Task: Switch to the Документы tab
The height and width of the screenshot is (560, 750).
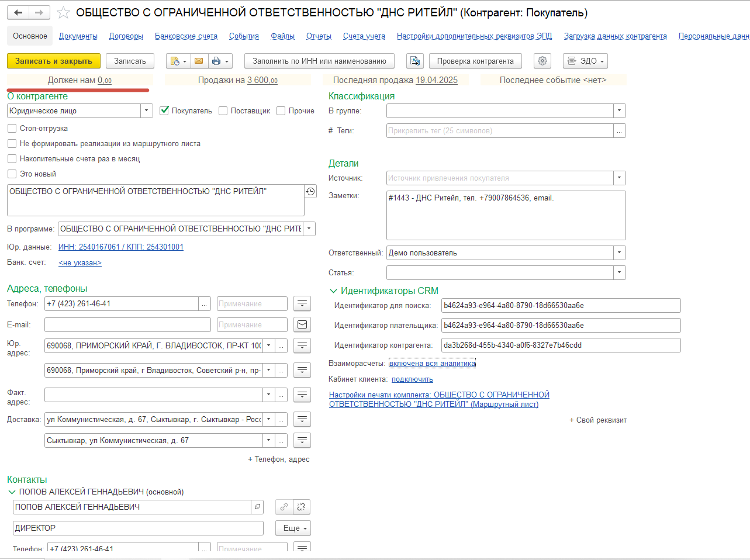Action: tap(78, 36)
